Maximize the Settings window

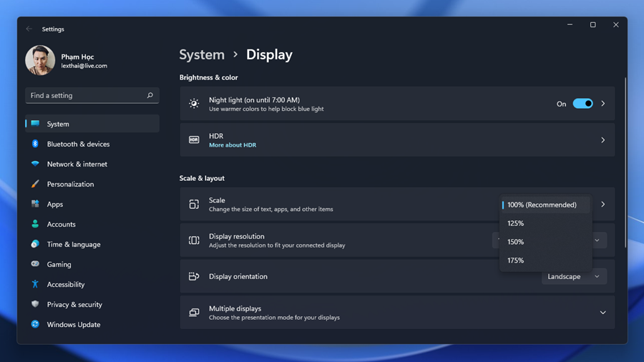coord(592,24)
